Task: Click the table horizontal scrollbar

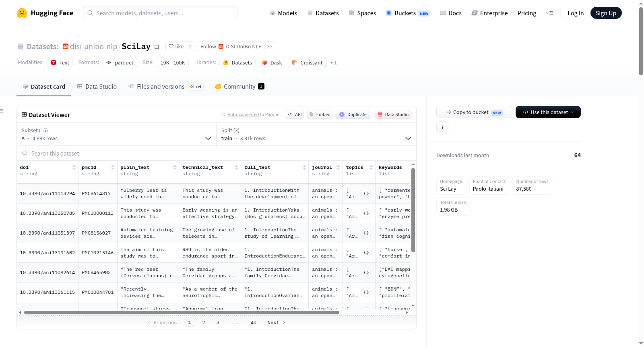Action: [x=182, y=312]
